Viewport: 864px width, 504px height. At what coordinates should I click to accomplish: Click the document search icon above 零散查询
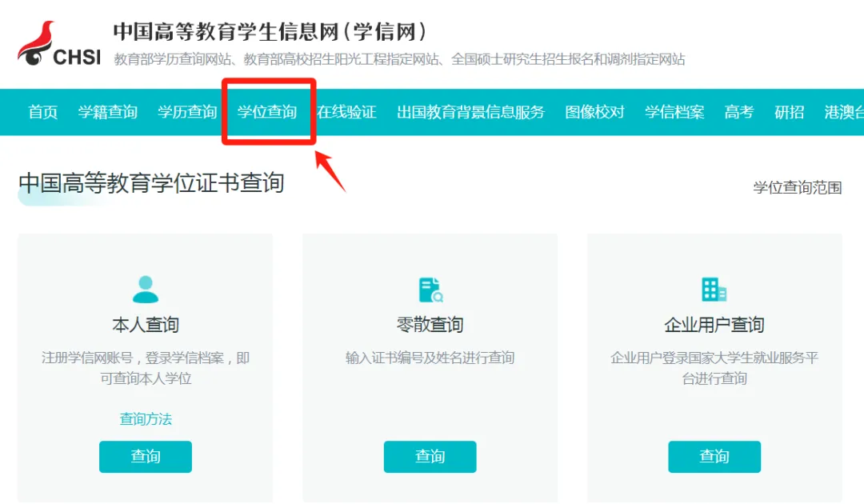click(430, 288)
